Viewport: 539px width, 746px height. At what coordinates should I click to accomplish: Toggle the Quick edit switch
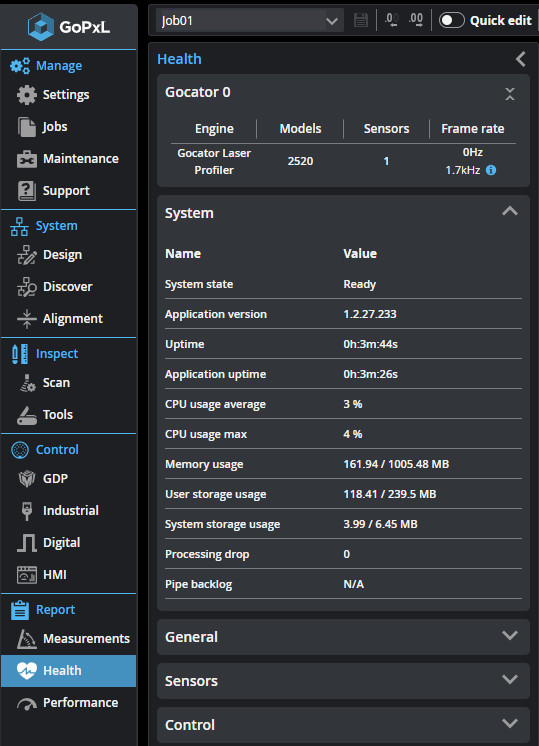pos(451,20)
